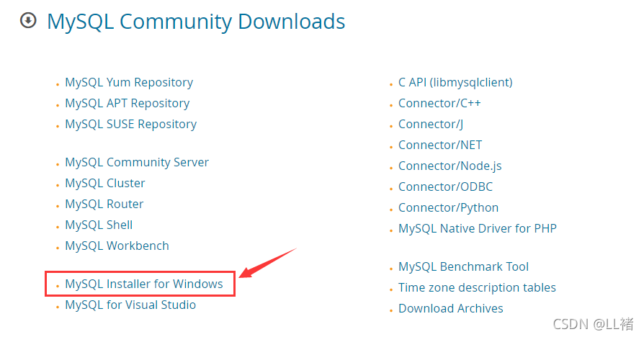The height and width of the screenshot is (337, 644).
Task: Click MySQL Installer for Windows link
Action: [x=144, y=284]
